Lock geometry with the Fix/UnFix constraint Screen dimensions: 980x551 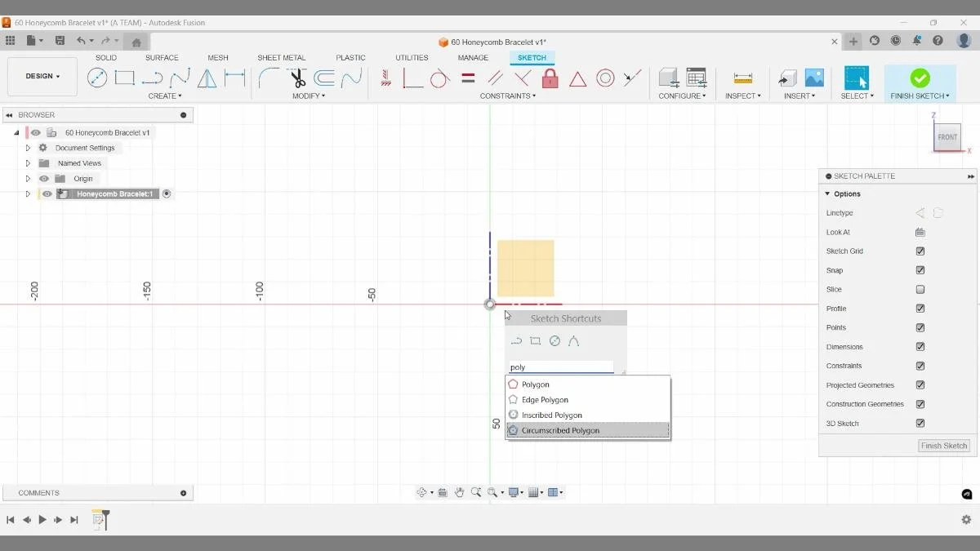tap(548, 78)
